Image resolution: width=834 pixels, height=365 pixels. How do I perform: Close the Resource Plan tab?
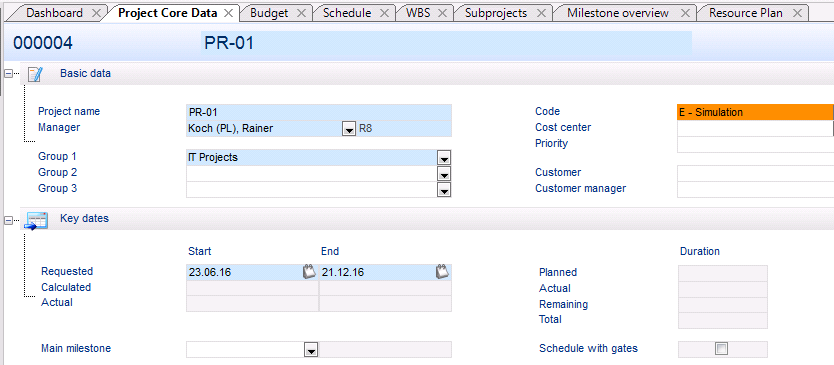(797, 13)
